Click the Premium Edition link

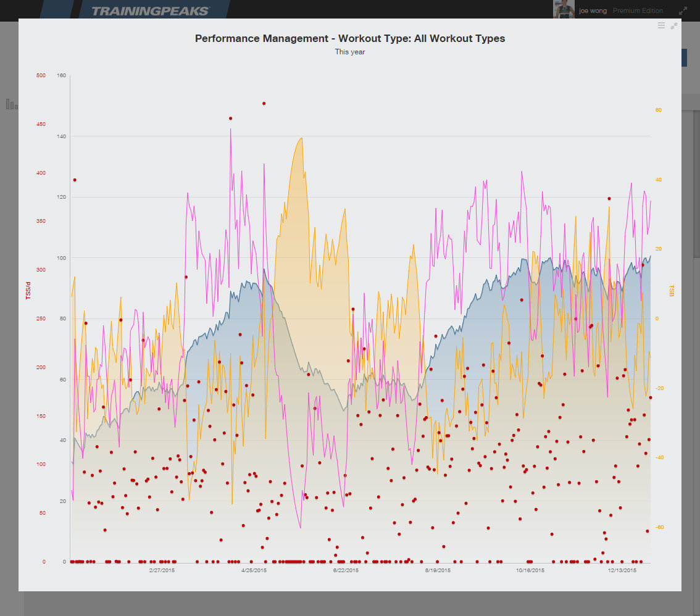[x=638, y=11]
